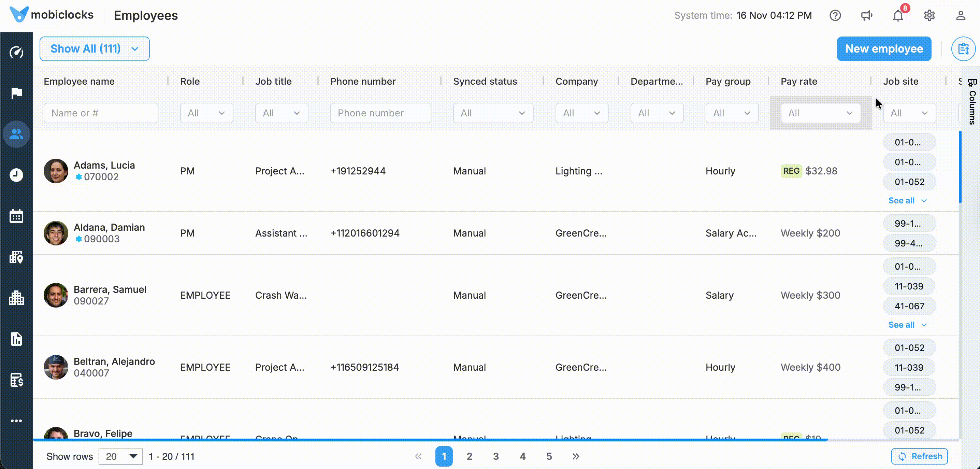Click the vertical scrollbar of the table
This screenshot has width=980, height=469.
click(960, 168)
